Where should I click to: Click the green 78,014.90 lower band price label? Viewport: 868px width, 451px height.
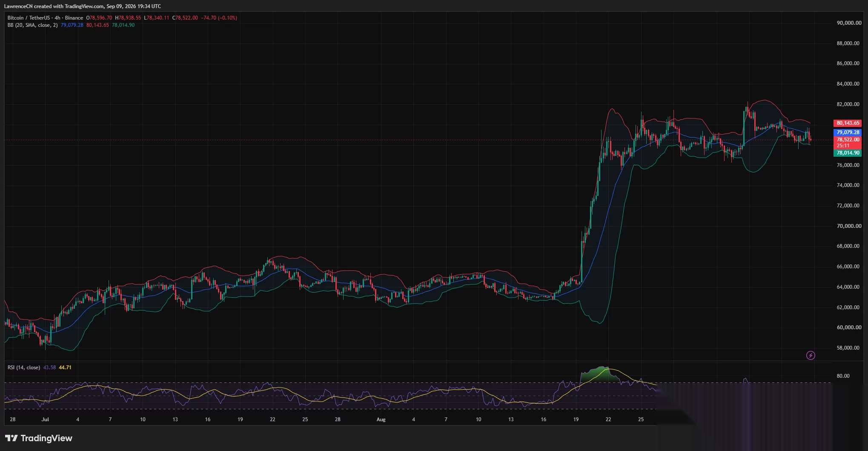(848, 153)
